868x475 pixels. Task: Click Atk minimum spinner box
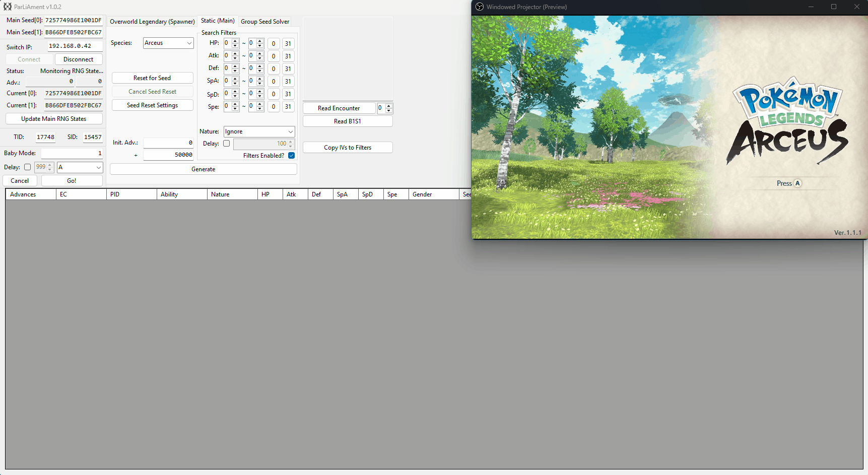coord(231,56)
